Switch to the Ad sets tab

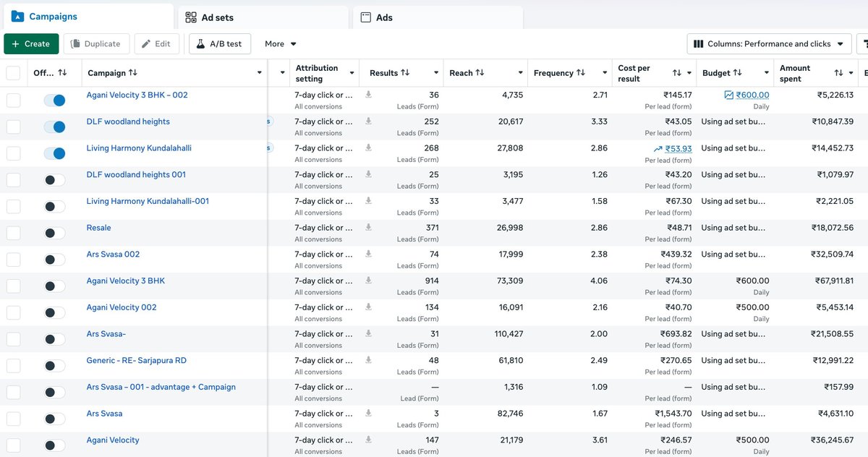263,17
